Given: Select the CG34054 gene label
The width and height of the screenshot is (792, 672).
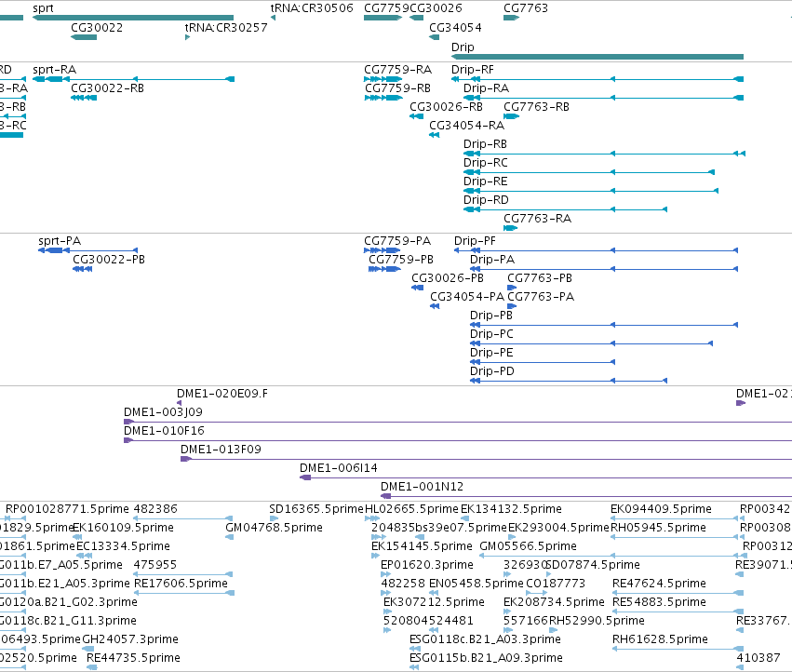Looking at the screenshot, I should coord(456,27).
